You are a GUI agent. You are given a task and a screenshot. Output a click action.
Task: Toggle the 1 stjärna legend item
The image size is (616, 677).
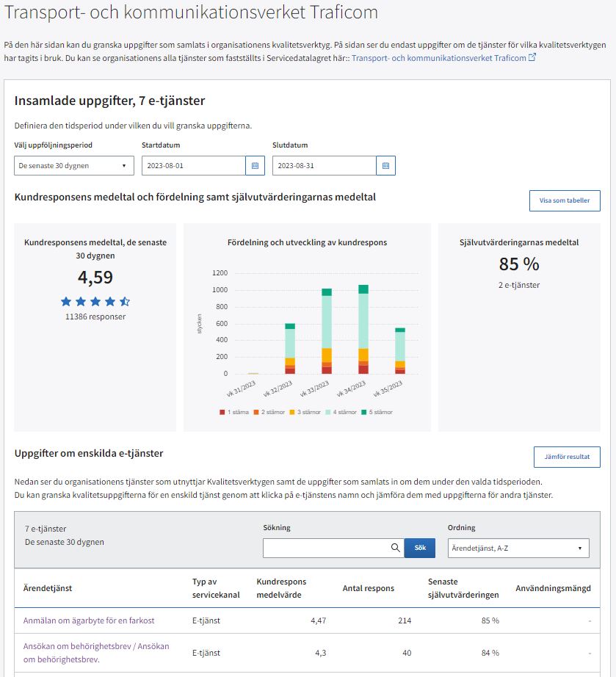point(235,412)
